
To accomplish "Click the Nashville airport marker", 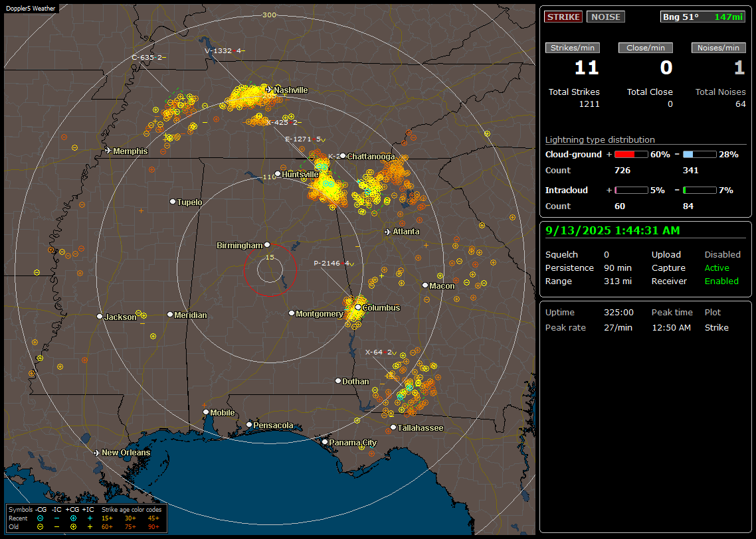I will point(268,90).
